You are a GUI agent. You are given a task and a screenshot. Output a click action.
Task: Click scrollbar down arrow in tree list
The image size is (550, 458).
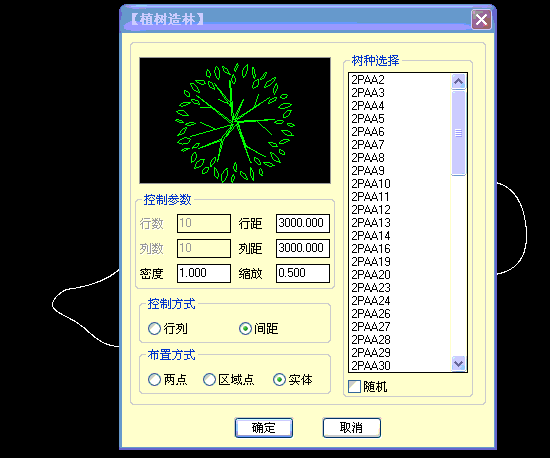coord(458,363)
